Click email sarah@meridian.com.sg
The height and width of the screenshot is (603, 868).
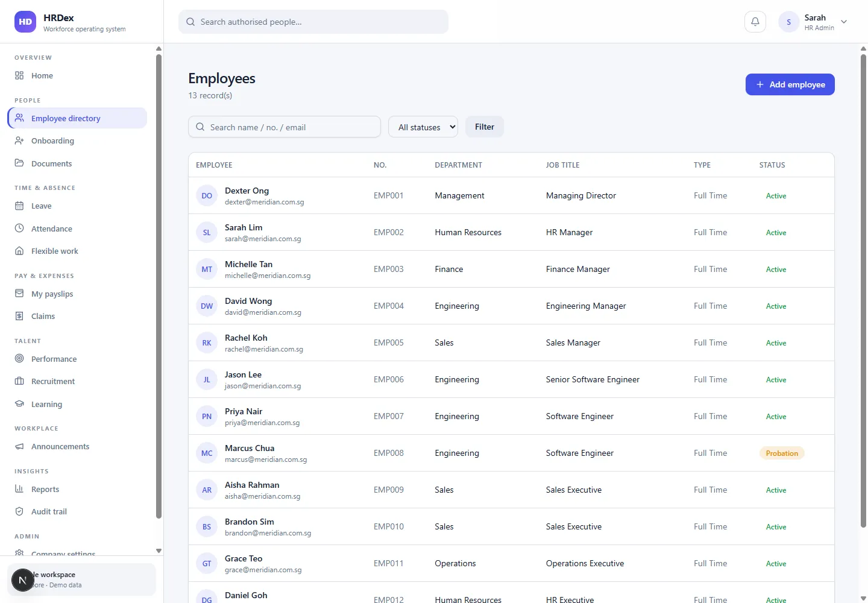click(x=263, y=239)
